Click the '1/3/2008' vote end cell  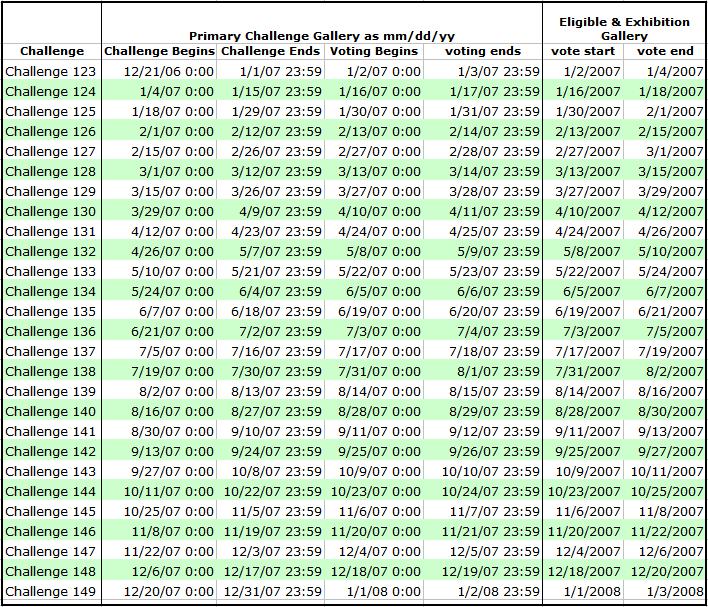pyautogui.click(x=675, y=591)
